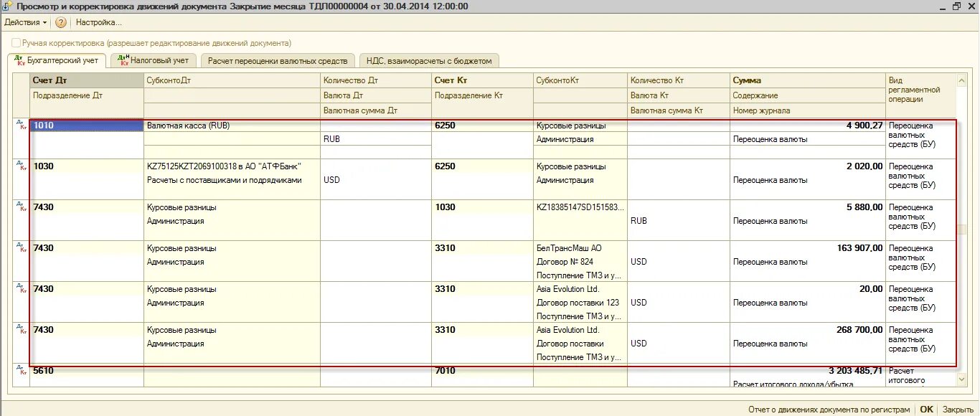Select amount cell 2 020,00

click(x=808, y=166)
